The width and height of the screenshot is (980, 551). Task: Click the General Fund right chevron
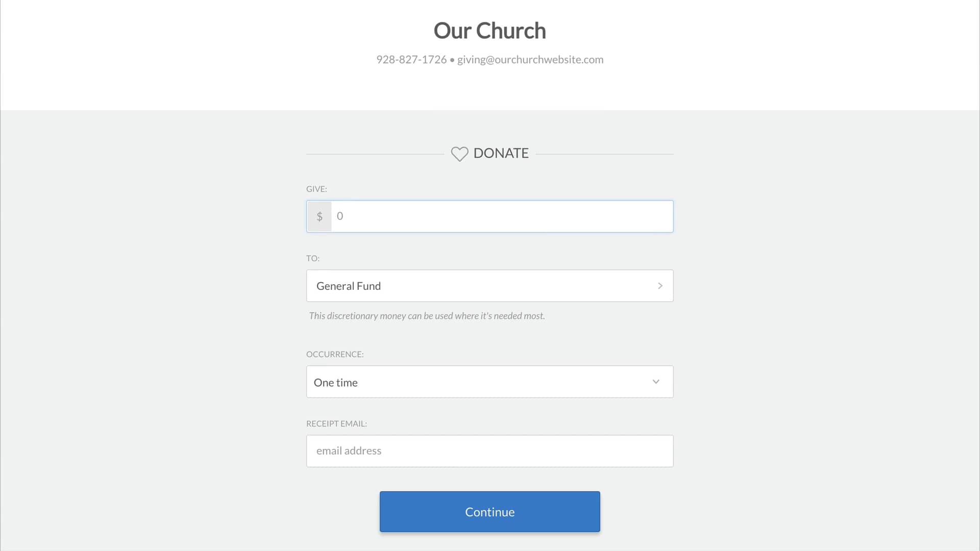[x=660, y=286]
